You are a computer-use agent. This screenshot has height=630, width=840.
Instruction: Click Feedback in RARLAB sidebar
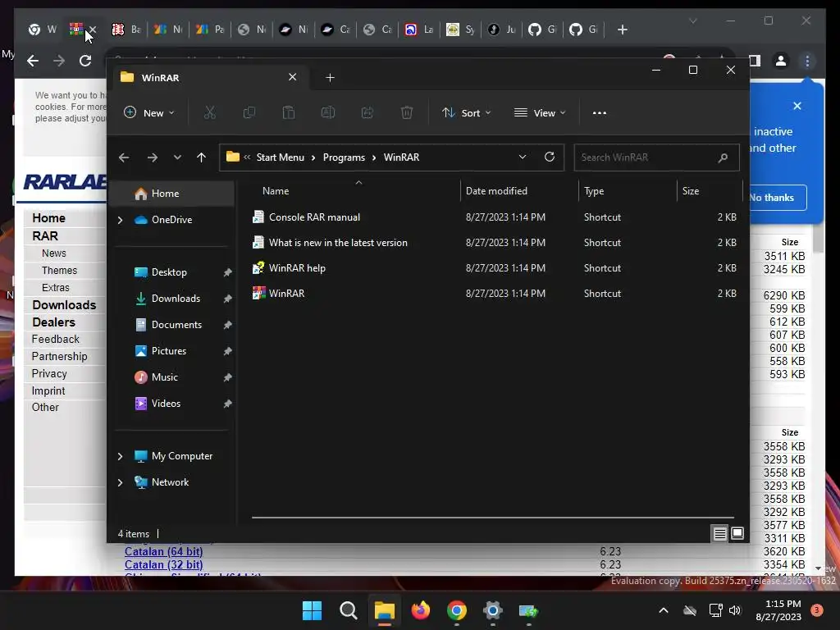pyautogui.click(x=55, y=339)
